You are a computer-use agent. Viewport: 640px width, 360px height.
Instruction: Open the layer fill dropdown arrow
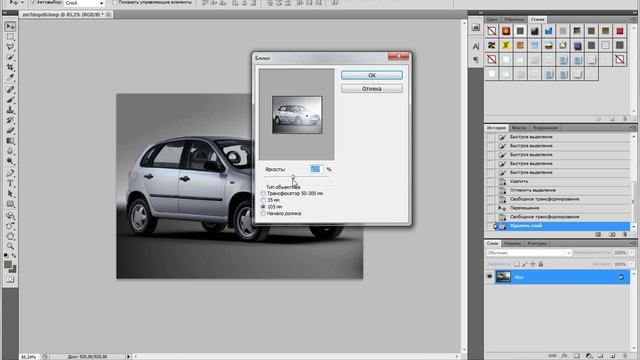point(631,264)
